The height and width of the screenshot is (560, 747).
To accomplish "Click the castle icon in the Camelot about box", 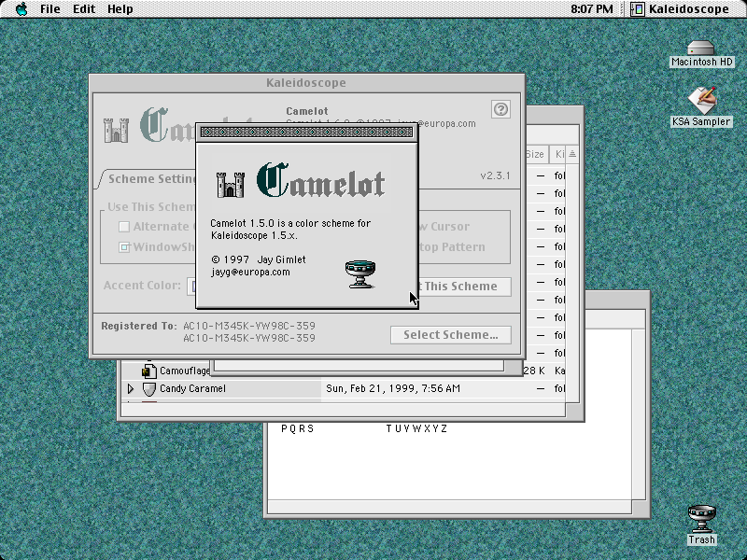I will 231,184.
